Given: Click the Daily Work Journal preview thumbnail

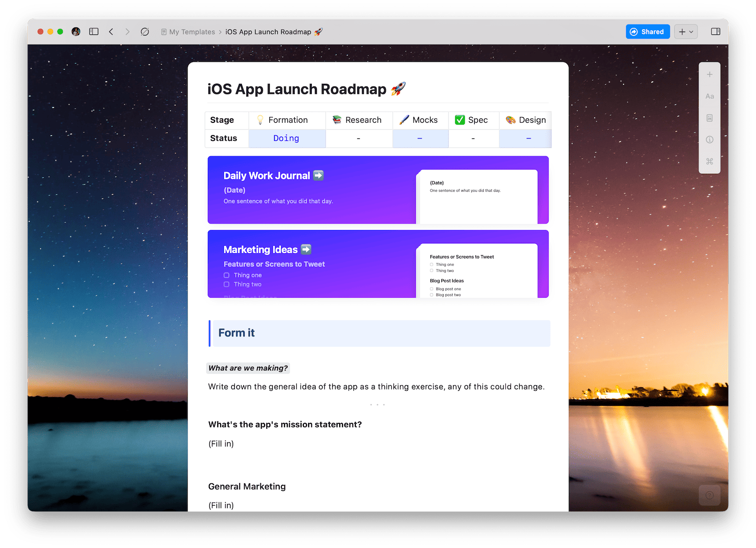Looking at the screenshot, I should click(x=477, y=197).
